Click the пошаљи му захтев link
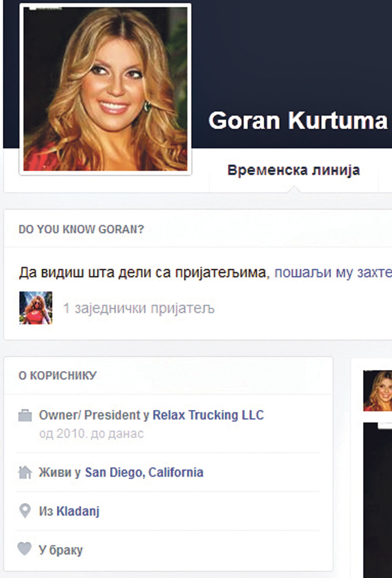The height and width of the screenshot is (578, 392). coord(333,272)
